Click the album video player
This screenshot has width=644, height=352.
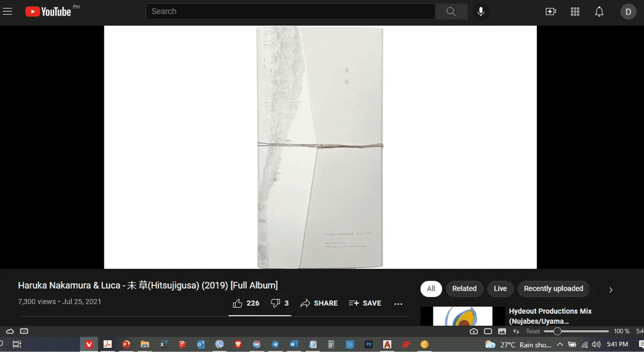pos(320,147)
